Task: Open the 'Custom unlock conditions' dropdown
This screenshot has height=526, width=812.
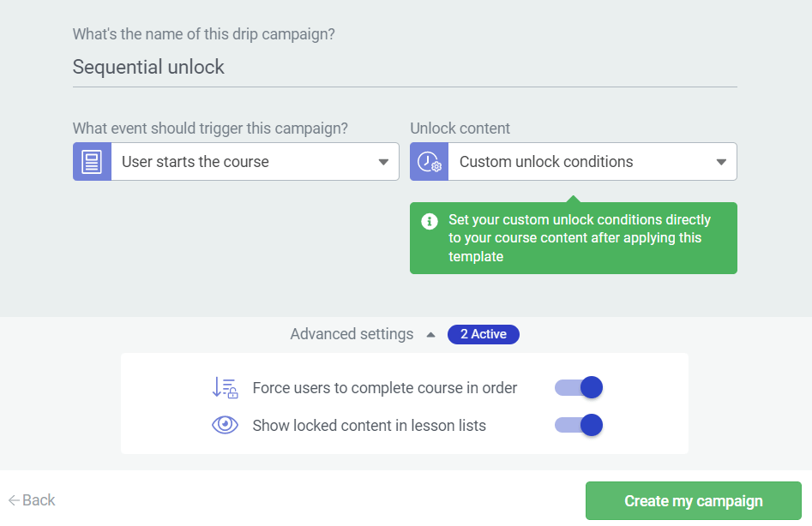Action: [583, 162]
